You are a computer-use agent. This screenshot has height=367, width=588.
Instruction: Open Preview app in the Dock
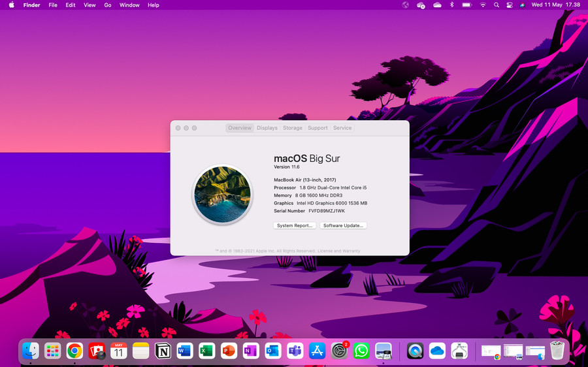tap(384, 351)
